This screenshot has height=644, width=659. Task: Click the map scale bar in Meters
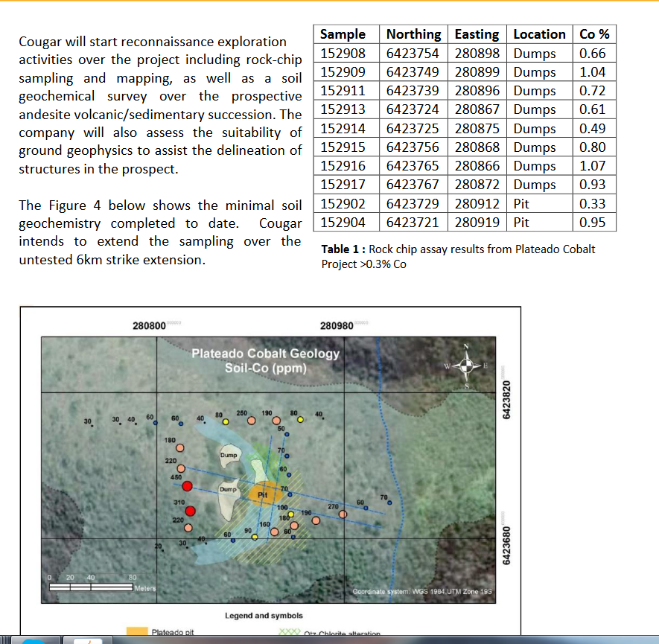(x=91, y=587)
